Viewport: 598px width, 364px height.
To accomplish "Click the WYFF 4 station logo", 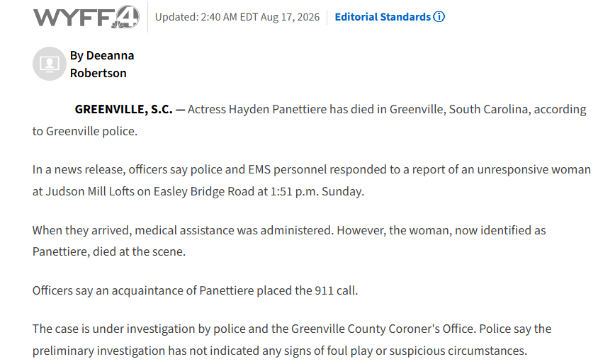I will pos(86,17).
